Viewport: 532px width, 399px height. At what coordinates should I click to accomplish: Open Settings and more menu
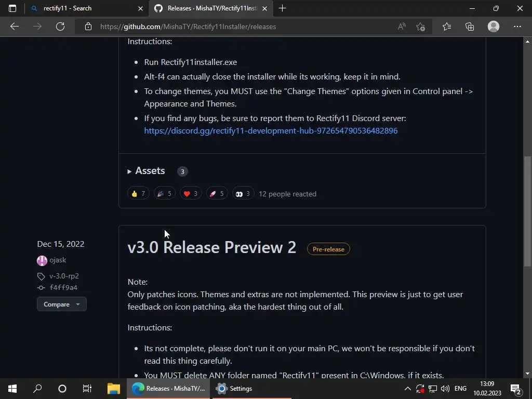pyautogui.click(x=517, y=26)
